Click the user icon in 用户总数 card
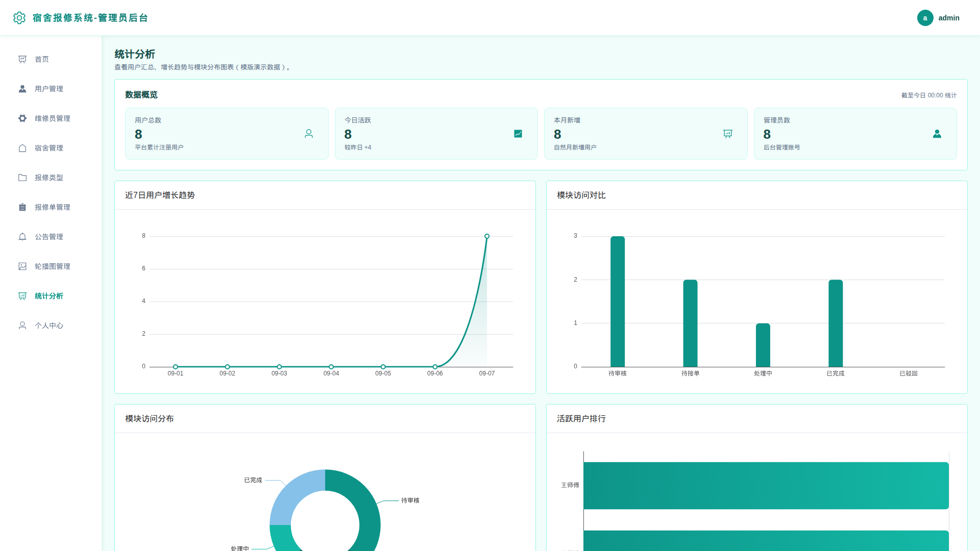 click(309, 134)
